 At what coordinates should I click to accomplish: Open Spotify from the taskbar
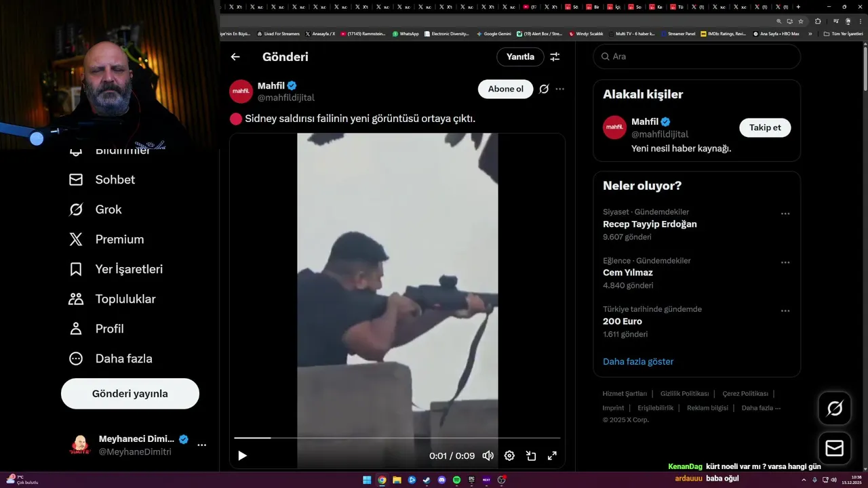click(456, 480)
